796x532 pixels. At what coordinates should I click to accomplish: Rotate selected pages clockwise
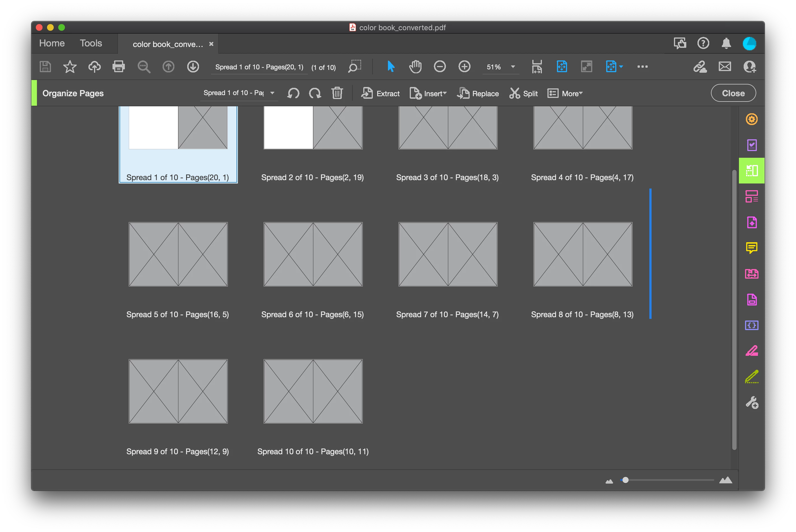315,93
